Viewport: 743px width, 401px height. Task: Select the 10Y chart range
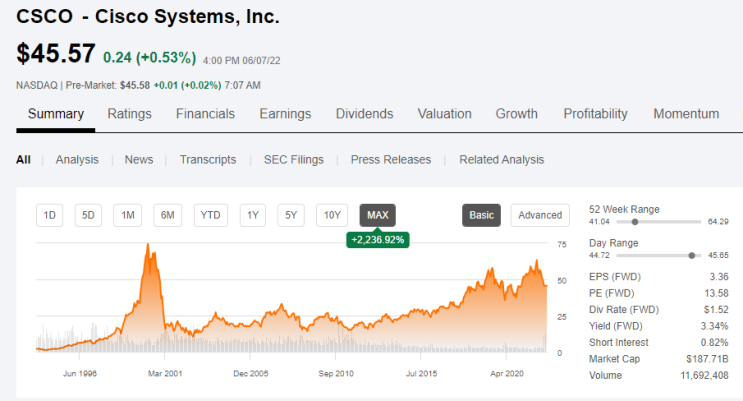point(332,215)
